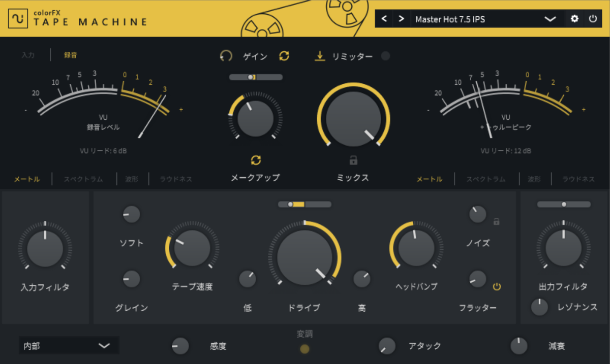Click the レゾナンス knob

(539, 307)
